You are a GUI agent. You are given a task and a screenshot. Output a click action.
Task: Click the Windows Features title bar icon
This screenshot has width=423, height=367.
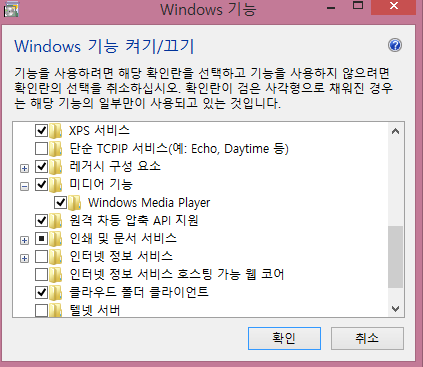click(x=11, y=9)
